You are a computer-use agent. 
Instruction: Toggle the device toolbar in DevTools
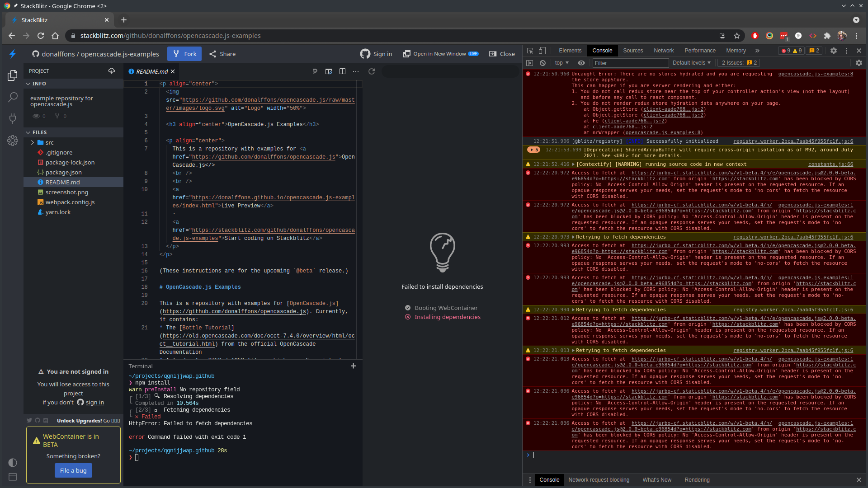point(542,51)
